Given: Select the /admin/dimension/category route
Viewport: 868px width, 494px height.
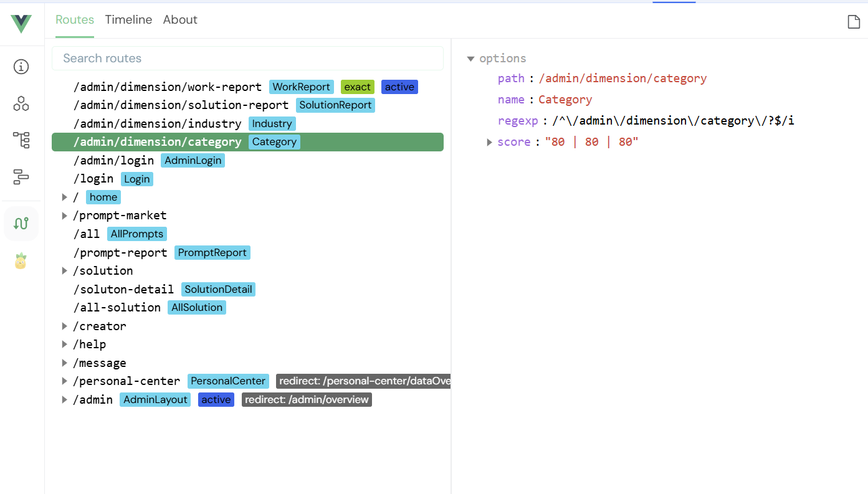Looking at the screenshot, I should tap(247, 142).
